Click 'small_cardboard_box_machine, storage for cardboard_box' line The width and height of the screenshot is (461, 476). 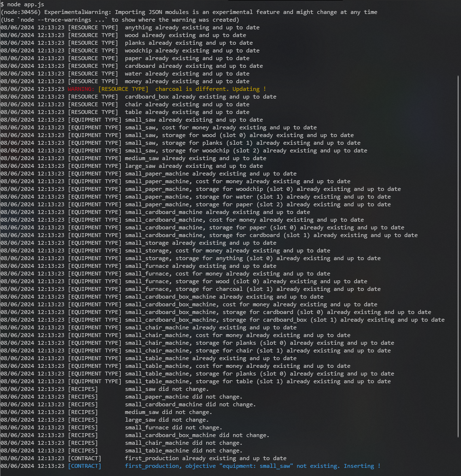coord(223,320)
